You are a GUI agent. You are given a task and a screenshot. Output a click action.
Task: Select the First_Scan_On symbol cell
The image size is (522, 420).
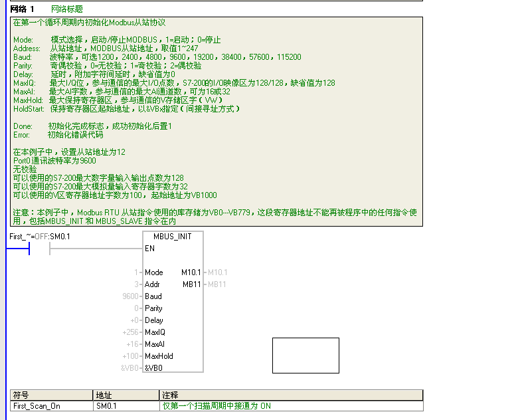click(51, 406)
